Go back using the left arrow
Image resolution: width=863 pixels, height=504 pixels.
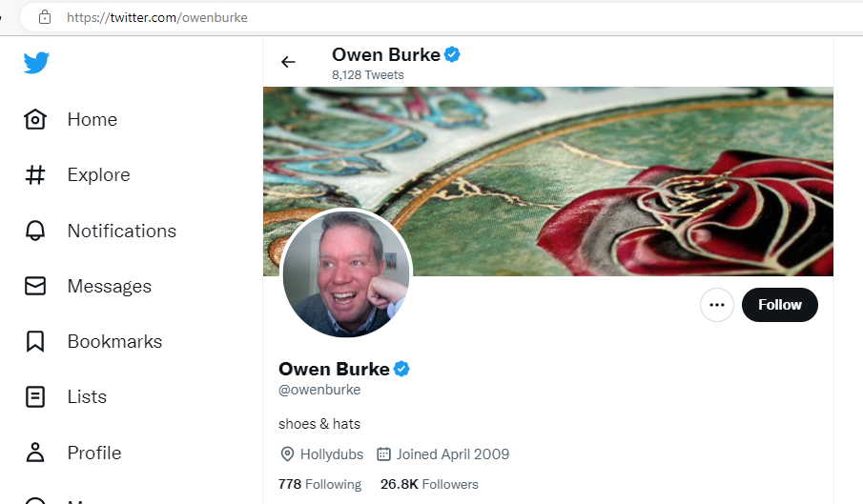(288, 62)
